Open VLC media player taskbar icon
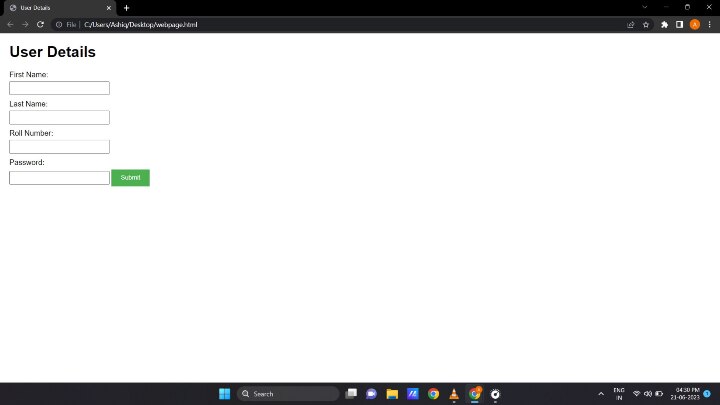Screen dimensions: 720x405 (x=454, y=394)
